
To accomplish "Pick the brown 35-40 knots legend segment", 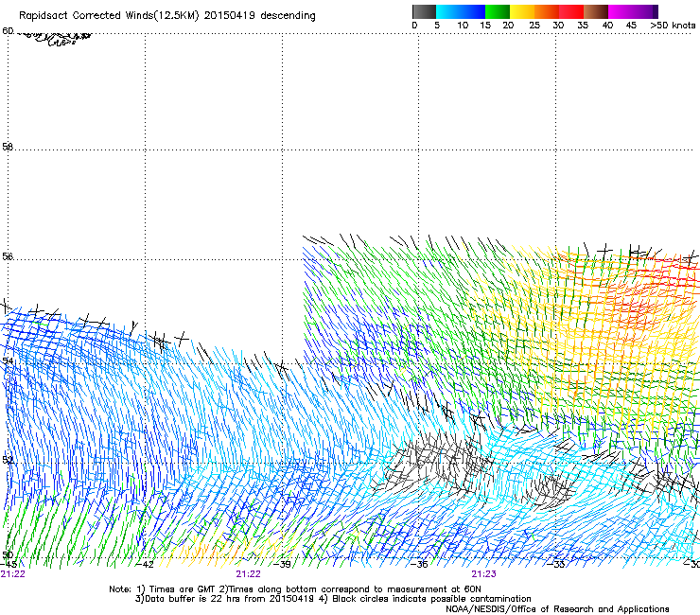I will pos(596,11).
